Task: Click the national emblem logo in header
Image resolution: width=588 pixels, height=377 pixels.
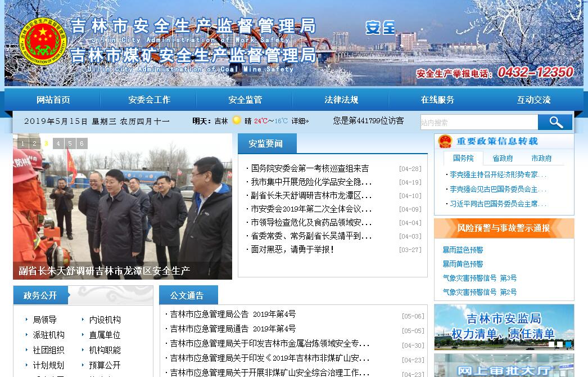Action: click(x=43, y=41)
